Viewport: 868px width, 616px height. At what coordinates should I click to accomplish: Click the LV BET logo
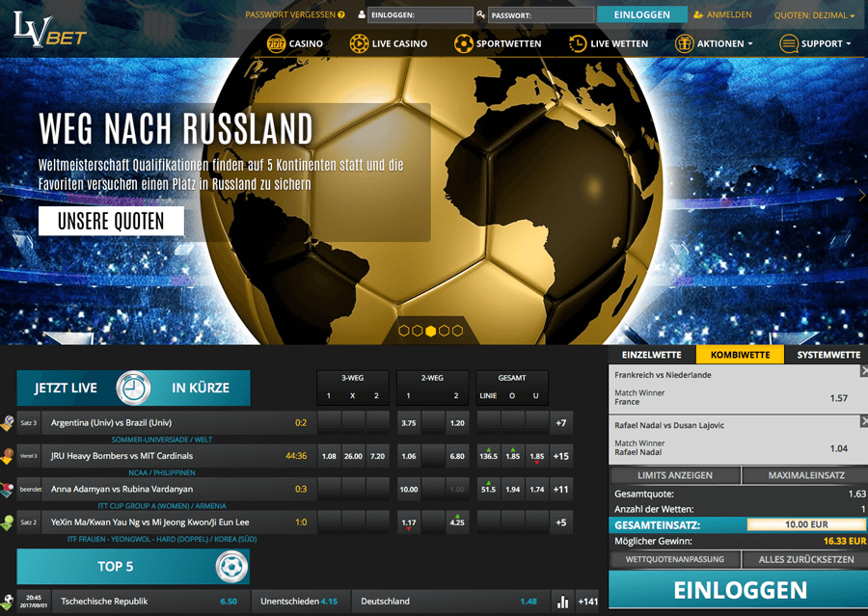(50, 29)
